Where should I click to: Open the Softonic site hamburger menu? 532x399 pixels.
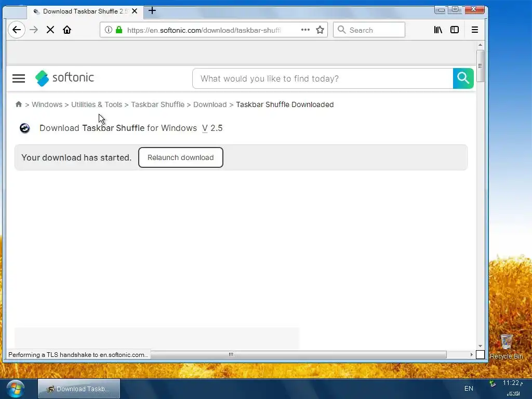click(19, 78)
